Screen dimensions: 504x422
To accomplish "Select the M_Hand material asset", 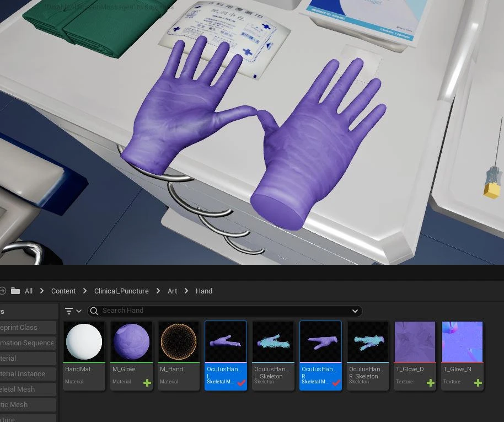I will pyautogui.click(x=179, y=355).
